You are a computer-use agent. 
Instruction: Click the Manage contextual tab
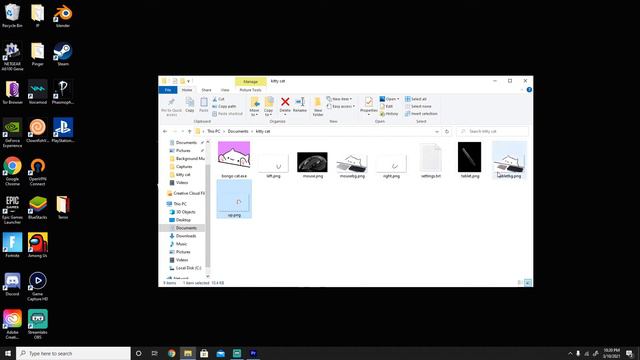[251, 82]
